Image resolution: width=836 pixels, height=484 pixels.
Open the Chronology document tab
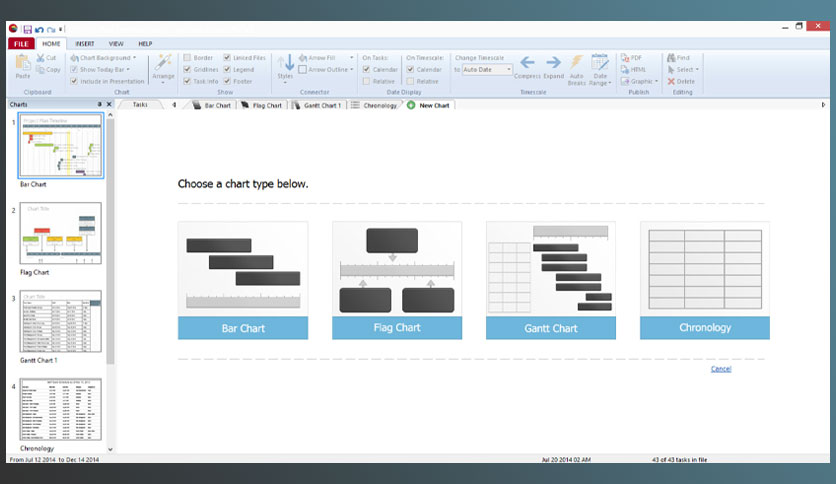[374, 106]
